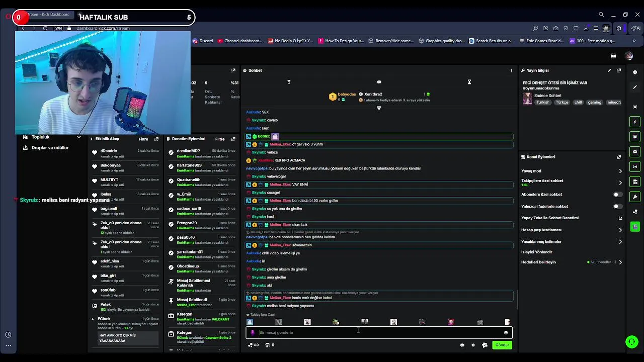
Task: Click the gaming stream tag
Action: (x=595, y=103)
